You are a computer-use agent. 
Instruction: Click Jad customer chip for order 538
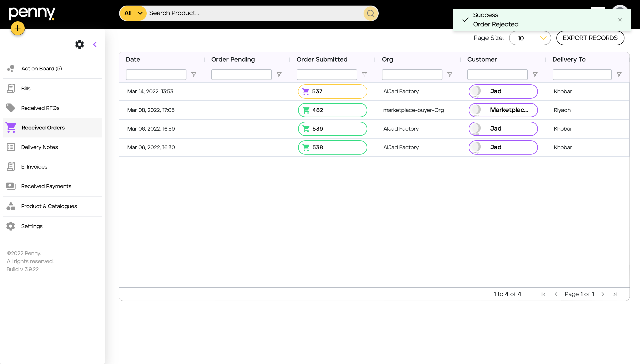click(503, 147)
